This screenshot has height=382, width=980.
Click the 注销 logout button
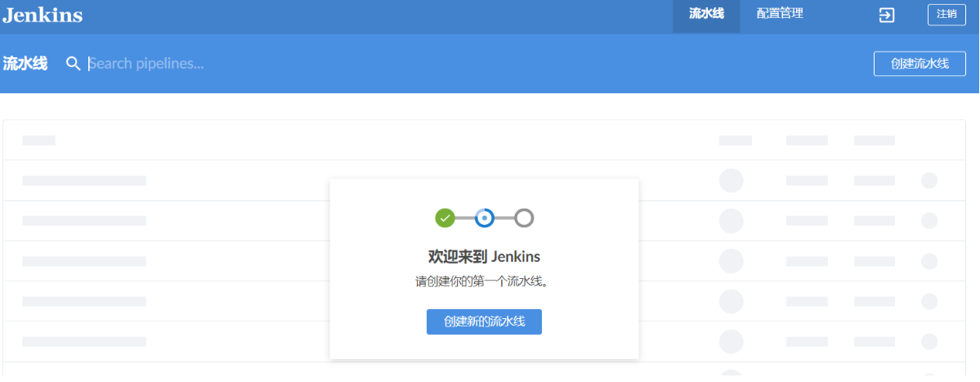pos(946,15)
